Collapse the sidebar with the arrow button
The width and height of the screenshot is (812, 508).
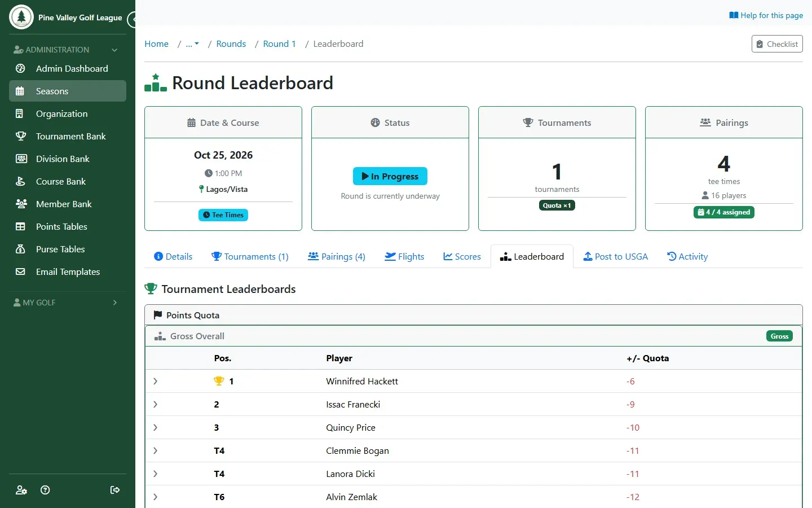[132, 20]
